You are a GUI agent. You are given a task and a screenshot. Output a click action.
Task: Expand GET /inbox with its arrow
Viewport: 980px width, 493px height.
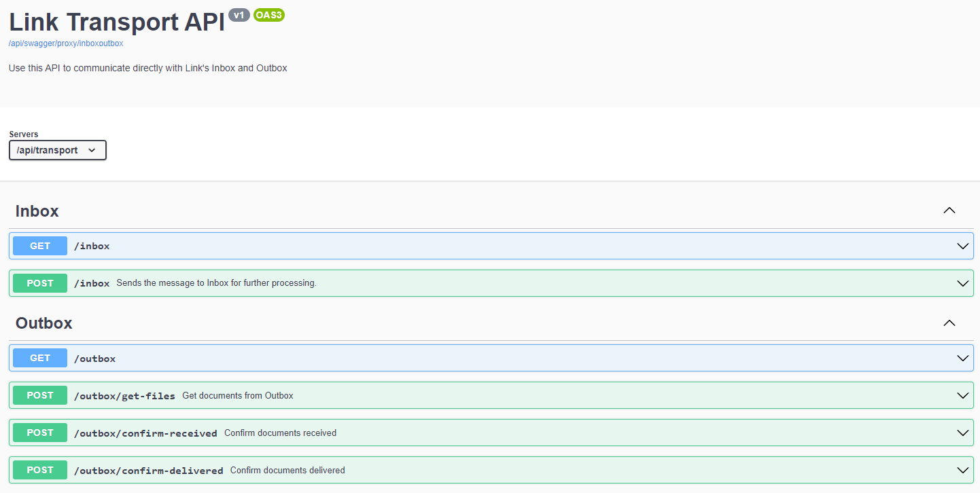tap(962, 246)
